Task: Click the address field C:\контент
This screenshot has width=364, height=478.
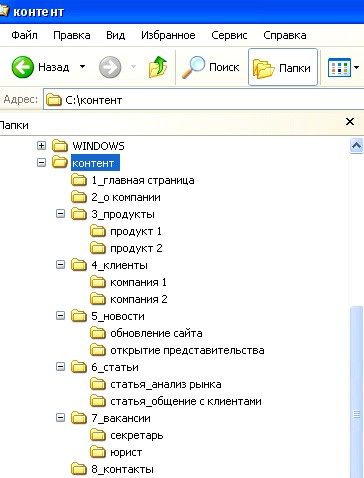Action: click(203, 99)
